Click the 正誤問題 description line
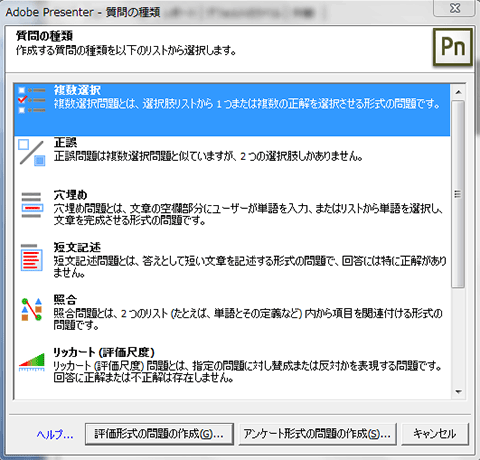The height and width of the screenshot is (460, 480). tap(208, 156)
